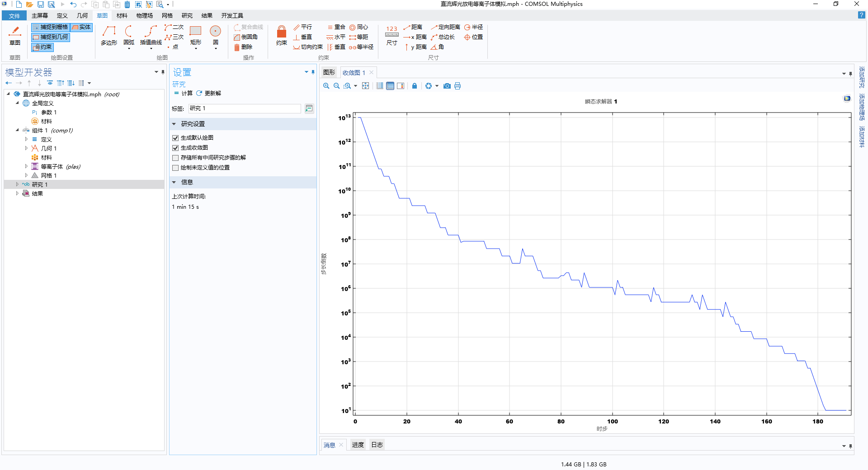Select the Polygon (多边形) drawing tool
868x470 pixels.
tap(109, 35)
